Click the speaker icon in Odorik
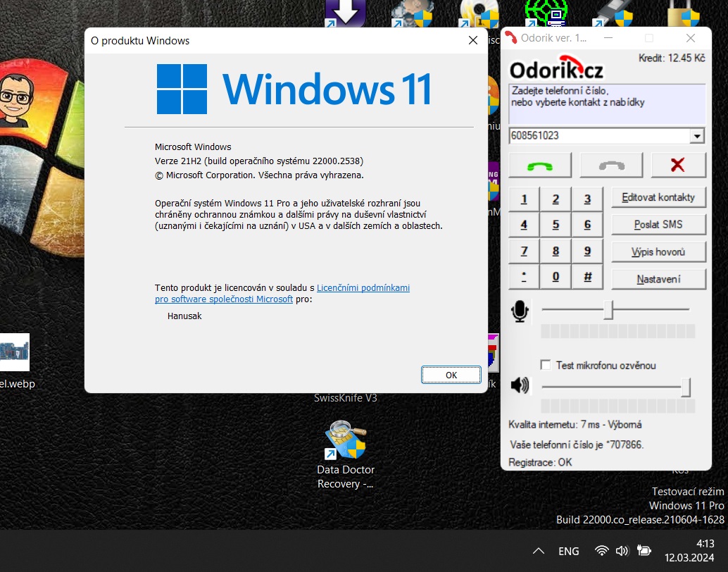728x572 pixels. 520,385
